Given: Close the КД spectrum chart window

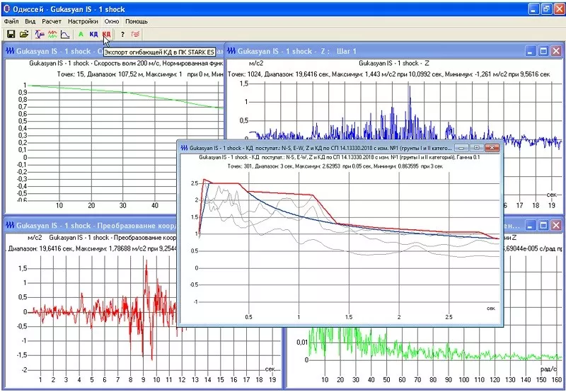Looking at the screenshot, I should pos(492,148).
